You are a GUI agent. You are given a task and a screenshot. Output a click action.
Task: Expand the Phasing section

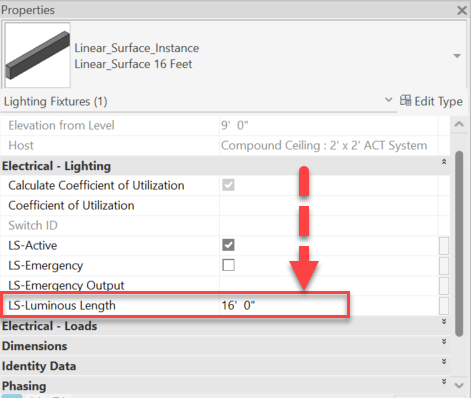444,382
